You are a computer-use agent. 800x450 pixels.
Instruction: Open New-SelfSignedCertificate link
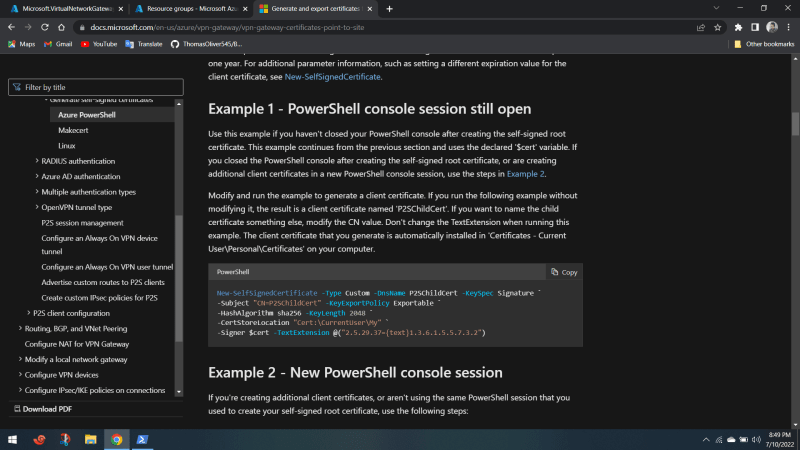[x=332, y=77]
